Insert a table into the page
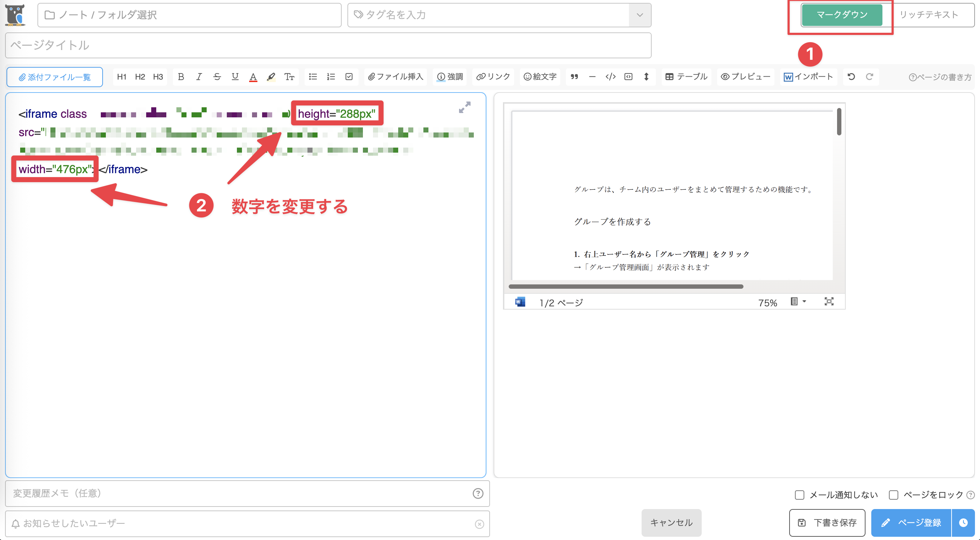This screenshot has height=540, width=980. pyautogui.click(x=685, y=76)
